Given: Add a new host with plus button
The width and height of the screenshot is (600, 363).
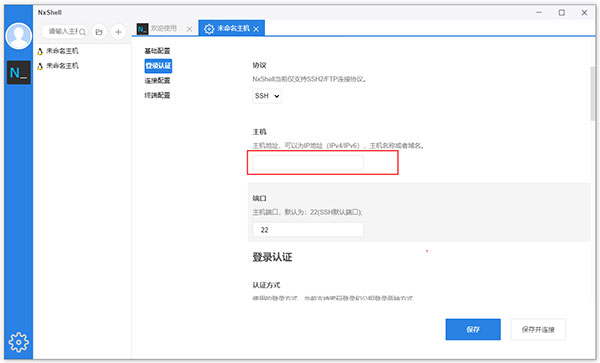Looking at the screenshot, I should coord(118,32).
